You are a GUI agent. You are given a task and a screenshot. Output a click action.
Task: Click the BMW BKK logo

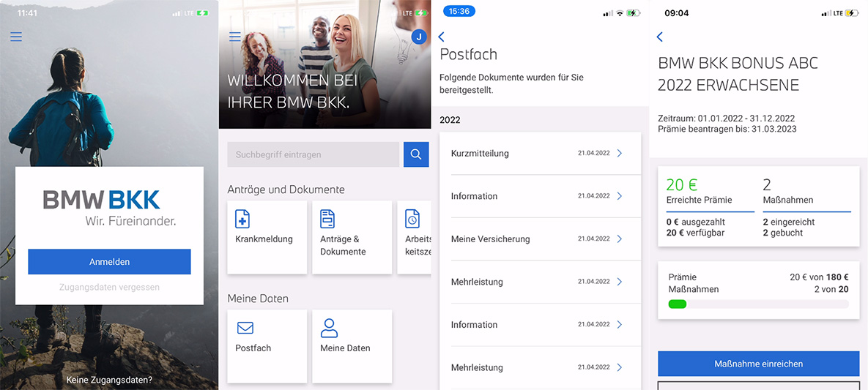click(x=110, y=208)
